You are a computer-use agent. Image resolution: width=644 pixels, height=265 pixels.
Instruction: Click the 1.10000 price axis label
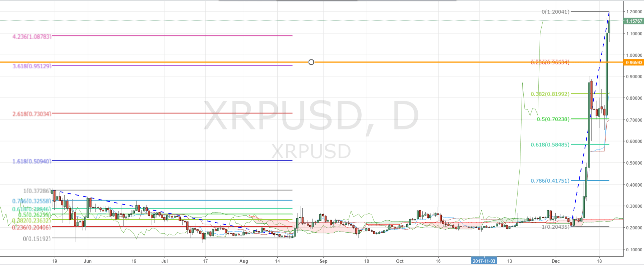634,34
